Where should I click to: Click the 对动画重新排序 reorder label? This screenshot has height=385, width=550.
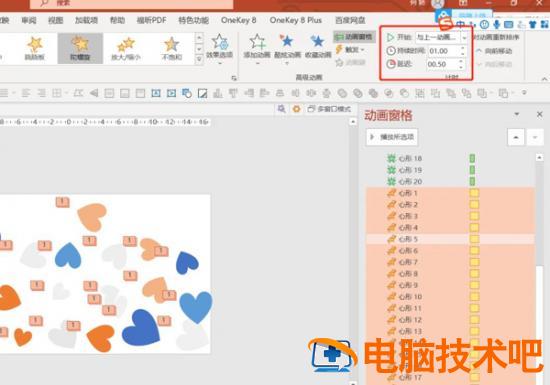(x=496, y=37)
